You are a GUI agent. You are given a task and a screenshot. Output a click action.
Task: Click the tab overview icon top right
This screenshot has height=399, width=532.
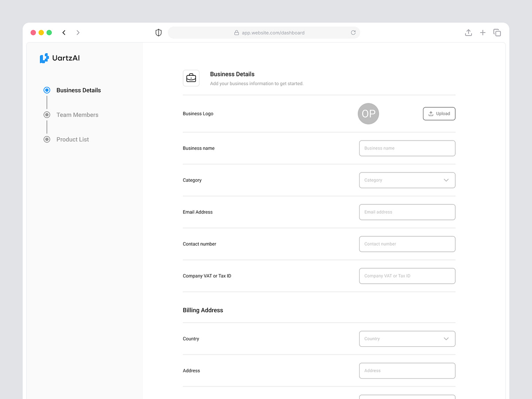[x=497, y=32]
